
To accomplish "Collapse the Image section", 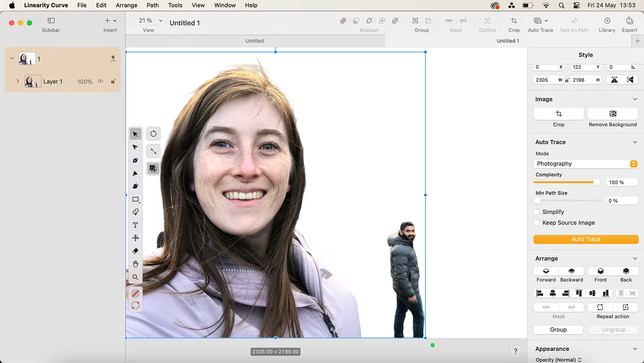I will [x=635, y=99].
